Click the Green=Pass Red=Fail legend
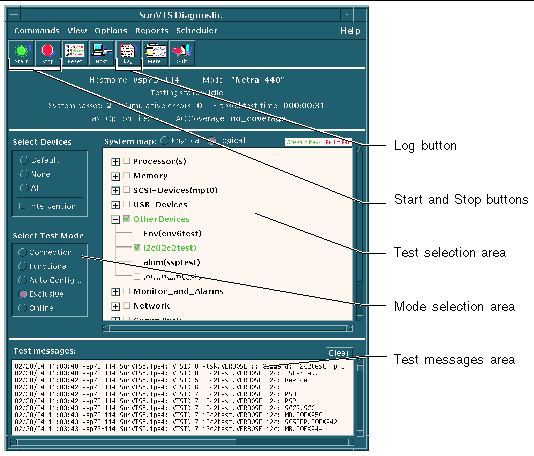 318,142
